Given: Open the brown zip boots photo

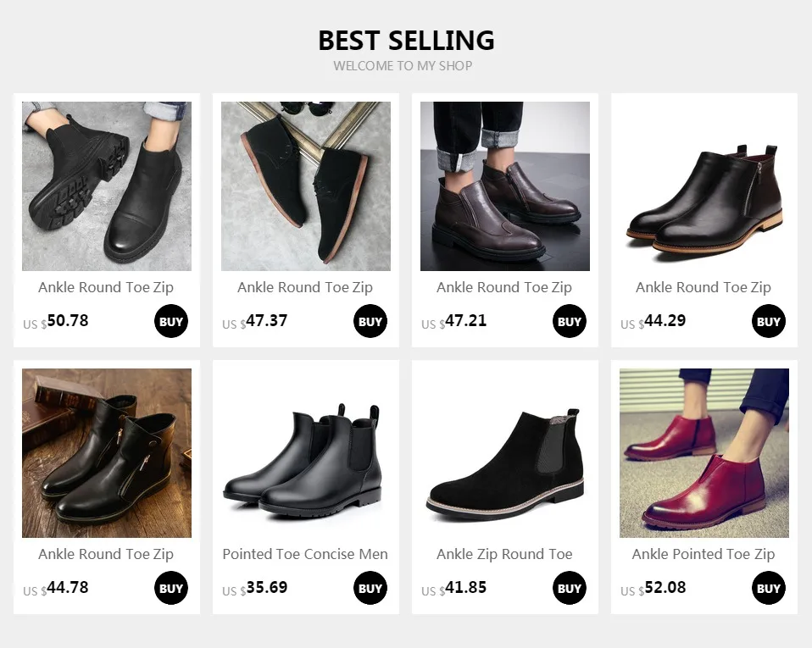Looking at the screenshot, I should [x=505, y=186].
